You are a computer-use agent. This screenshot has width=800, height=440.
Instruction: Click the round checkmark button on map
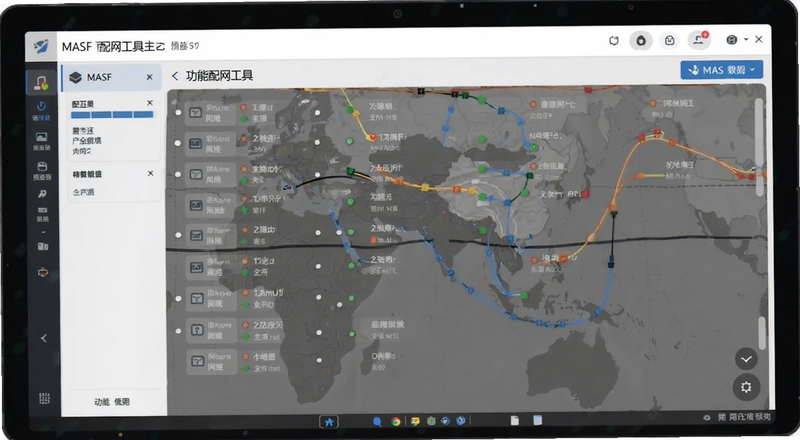point(746,359)
